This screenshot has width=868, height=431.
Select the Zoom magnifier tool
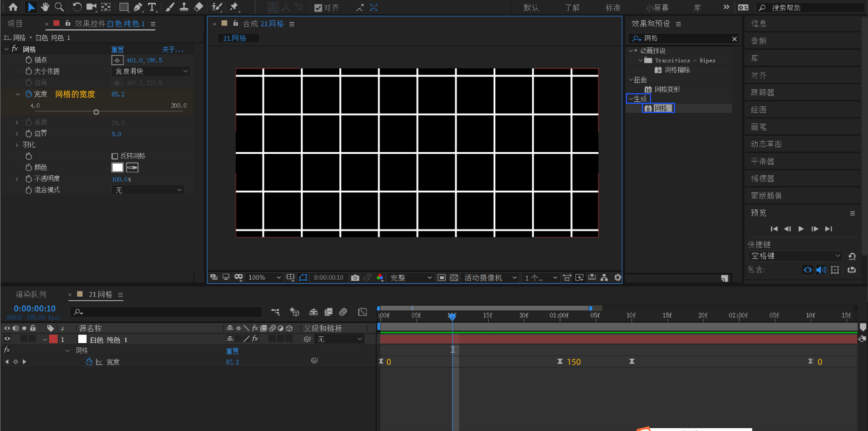pyautogui.click(x=59, y=7)
